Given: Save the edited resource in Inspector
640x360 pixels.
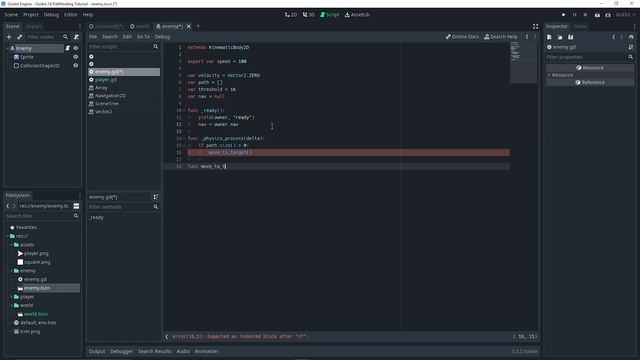Looking at the screenshot, I should coord(571,37).
